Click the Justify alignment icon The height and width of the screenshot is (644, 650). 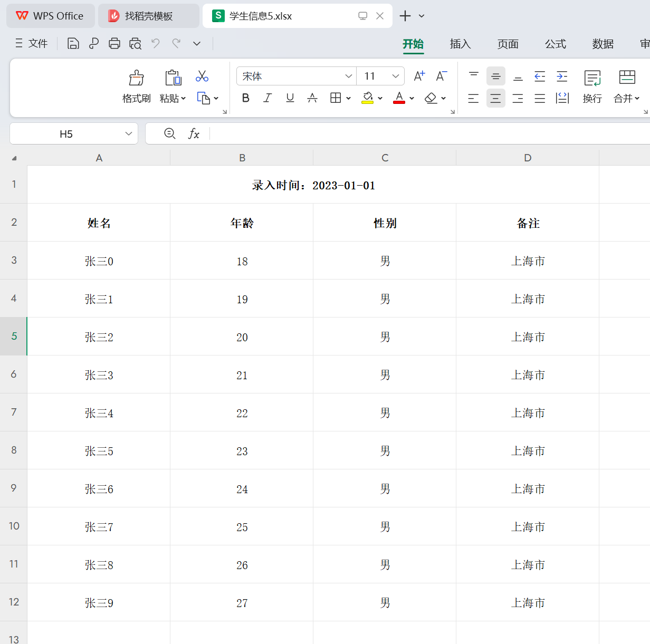pos(540,98)
